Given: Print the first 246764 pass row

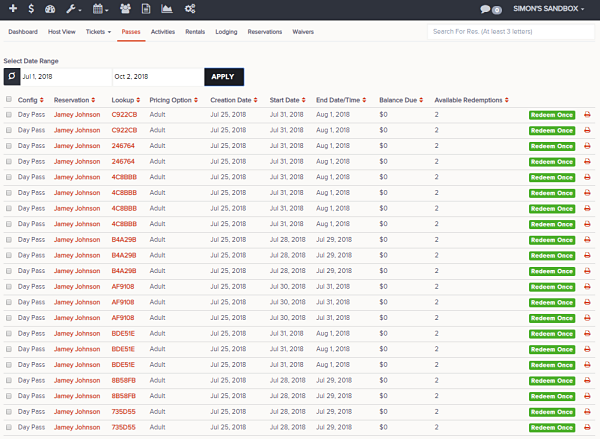Looking at the screenshot, I should click(x=587, y=146).
